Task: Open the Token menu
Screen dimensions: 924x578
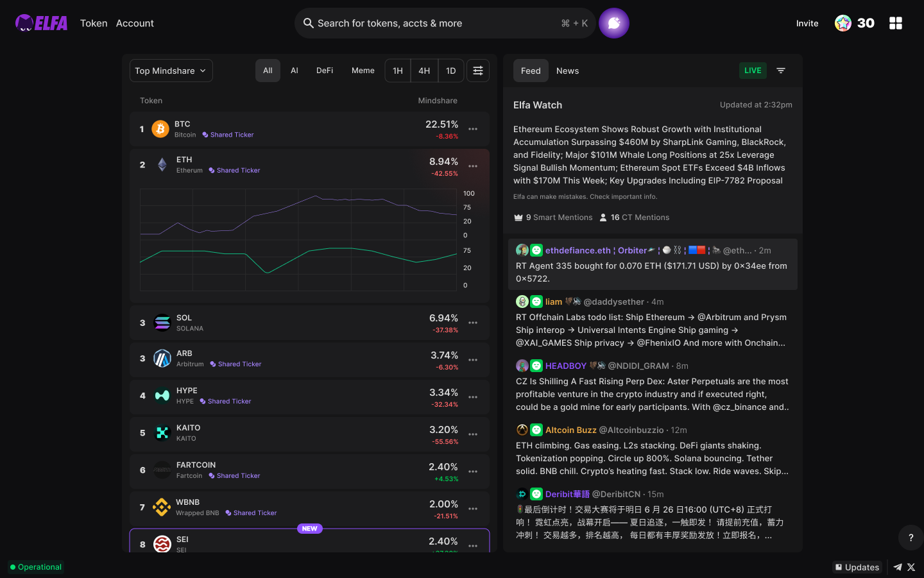Action: pyautogui.click(x=94, y=23)
